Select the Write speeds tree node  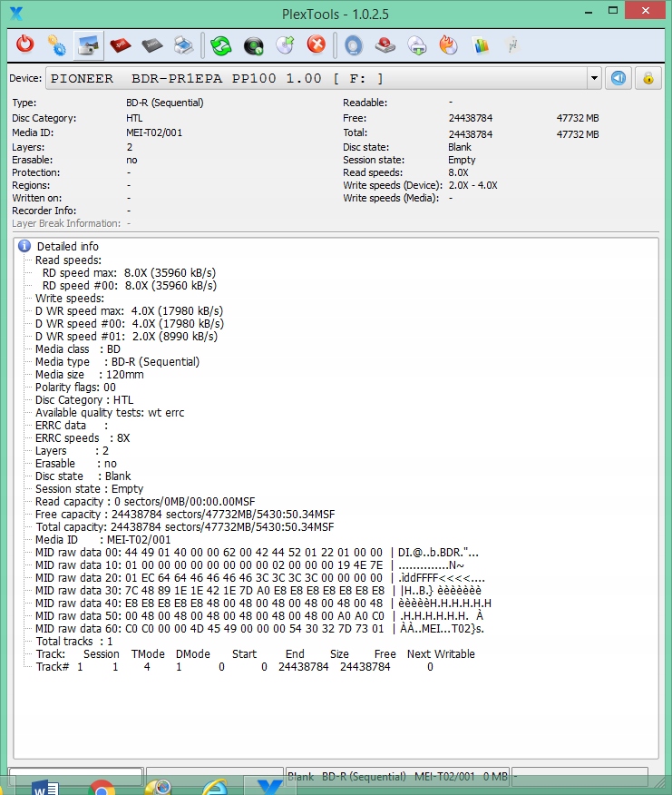pyautogui.click(x=70, y=298)
